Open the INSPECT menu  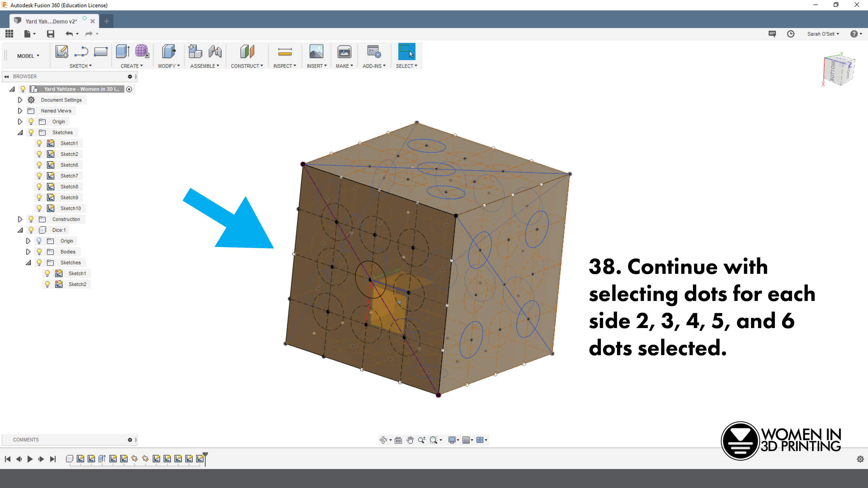click(x=284, y=66)
